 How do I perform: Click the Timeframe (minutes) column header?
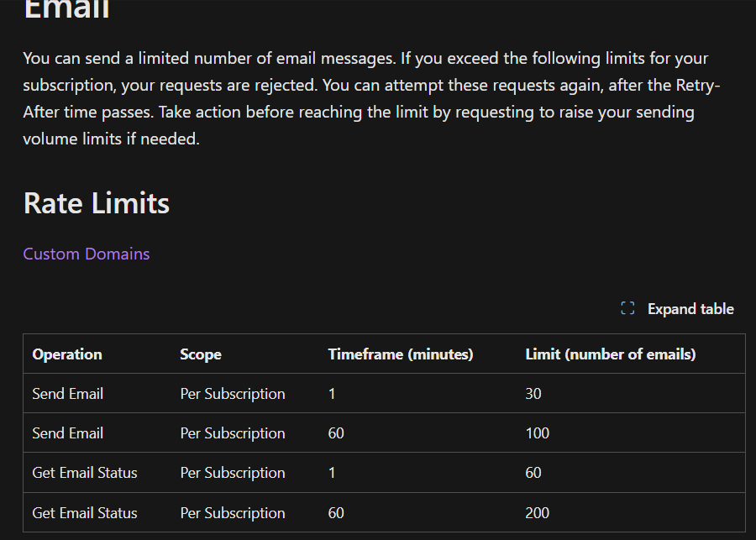pyautogui.click(x=401, y=354)
